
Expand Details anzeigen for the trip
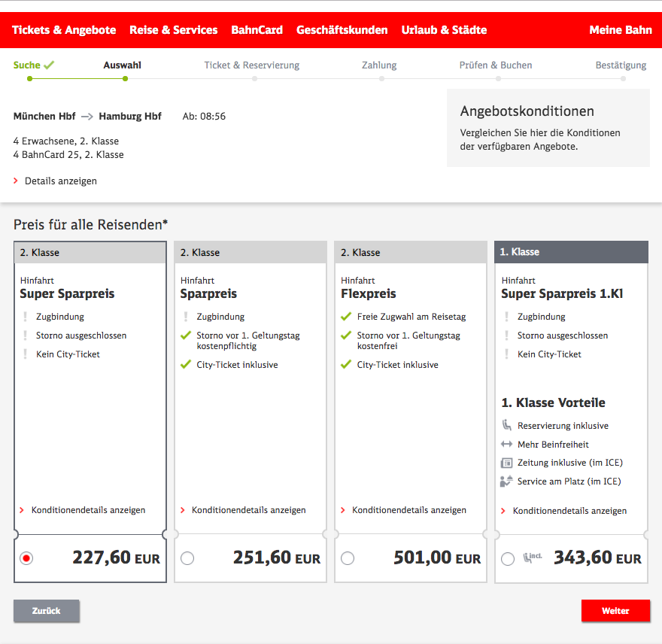point(60,181)
